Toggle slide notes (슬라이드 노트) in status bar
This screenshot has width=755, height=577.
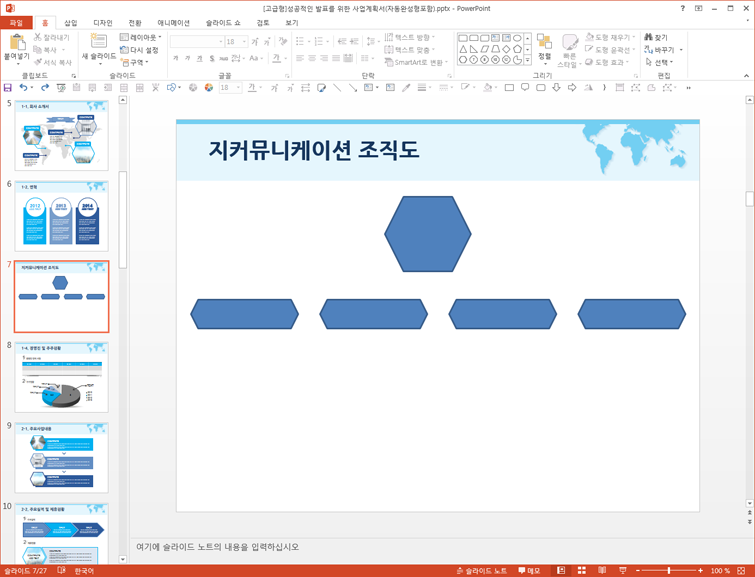tap(482, 571)
